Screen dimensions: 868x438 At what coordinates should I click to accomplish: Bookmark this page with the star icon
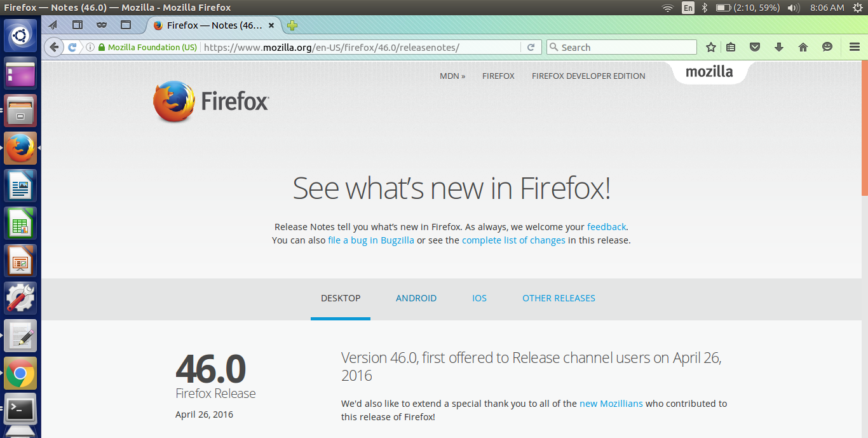[x=711, y=47]
